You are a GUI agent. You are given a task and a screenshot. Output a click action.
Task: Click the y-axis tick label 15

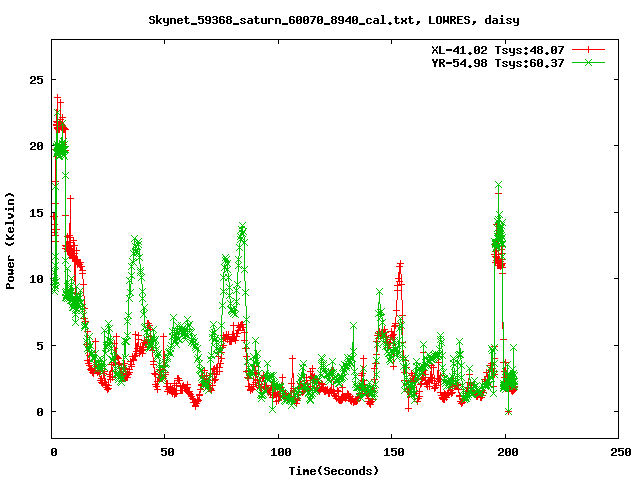point(36,213)
